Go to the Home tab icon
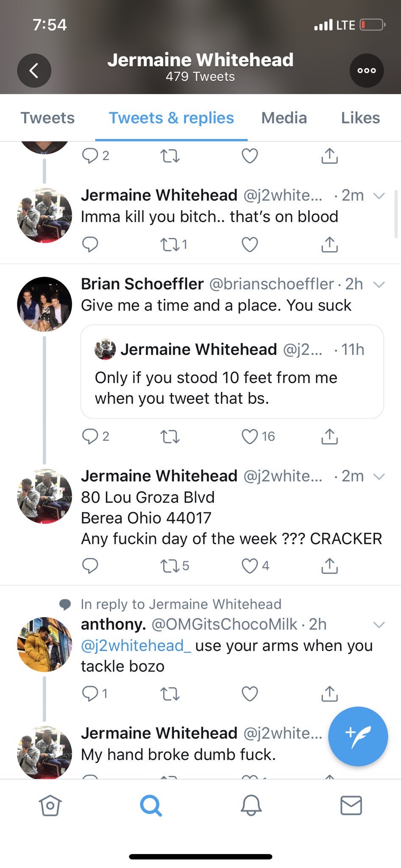The height and width of the screenshot is (868, 401). [x=50, y=805]
